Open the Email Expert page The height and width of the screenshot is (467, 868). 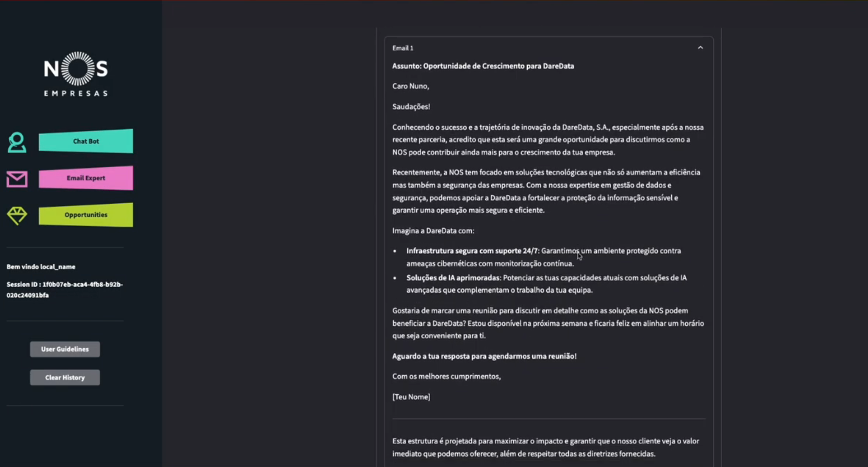click(x=86, y=178)
